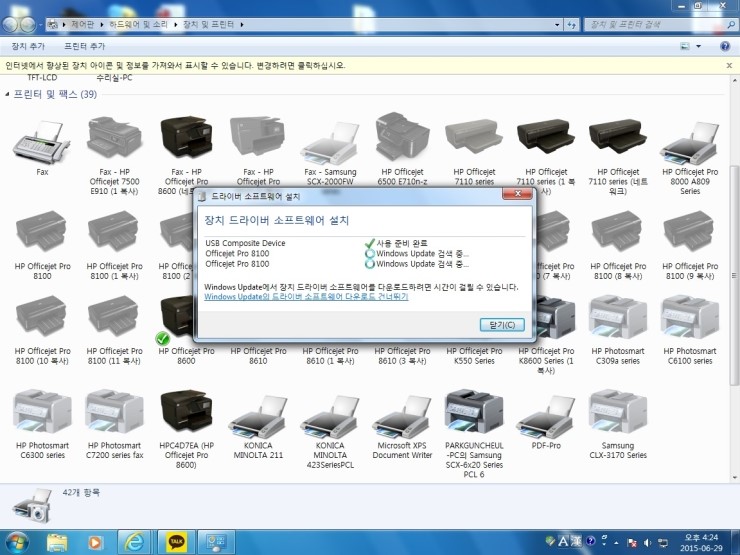The image size is (740, 555).
Task: Click the skip Windows Update driver download link
Action: pyautogui.click(x=306, y=297)
